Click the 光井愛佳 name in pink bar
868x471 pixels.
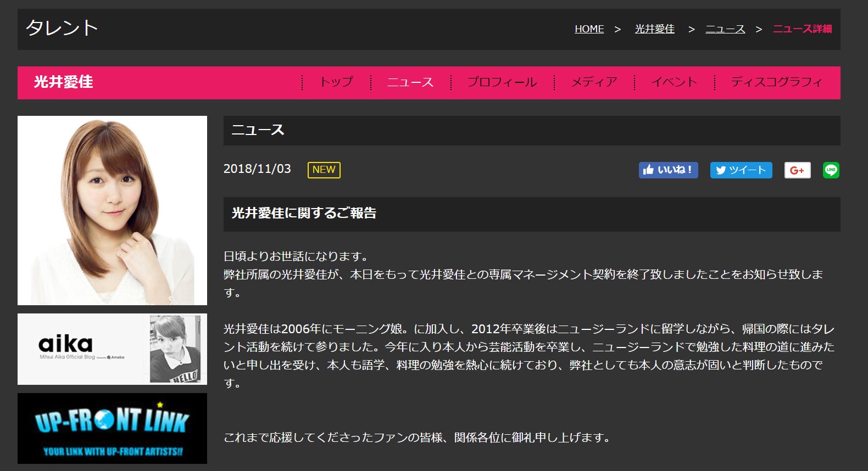point(64,82)
